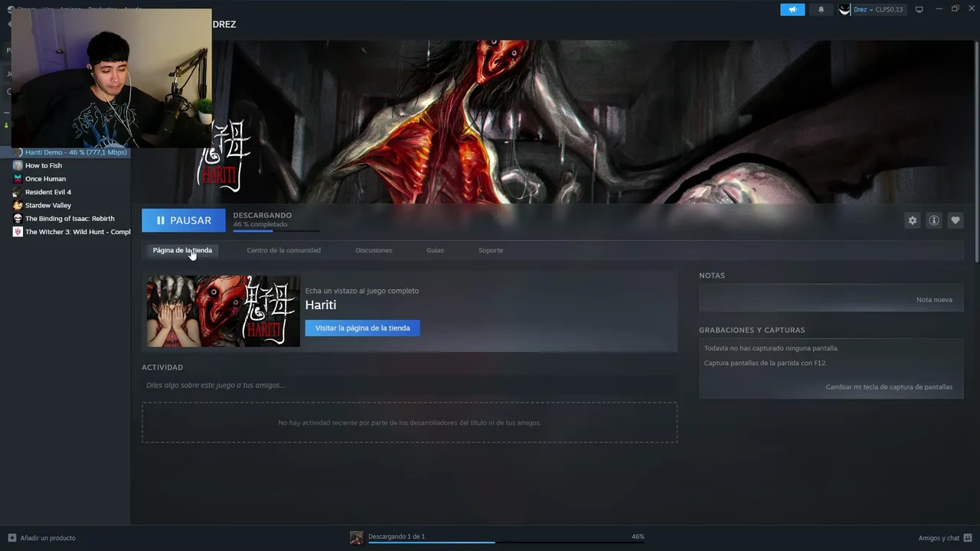Select Stardew Valley in library

click(48, 205)
